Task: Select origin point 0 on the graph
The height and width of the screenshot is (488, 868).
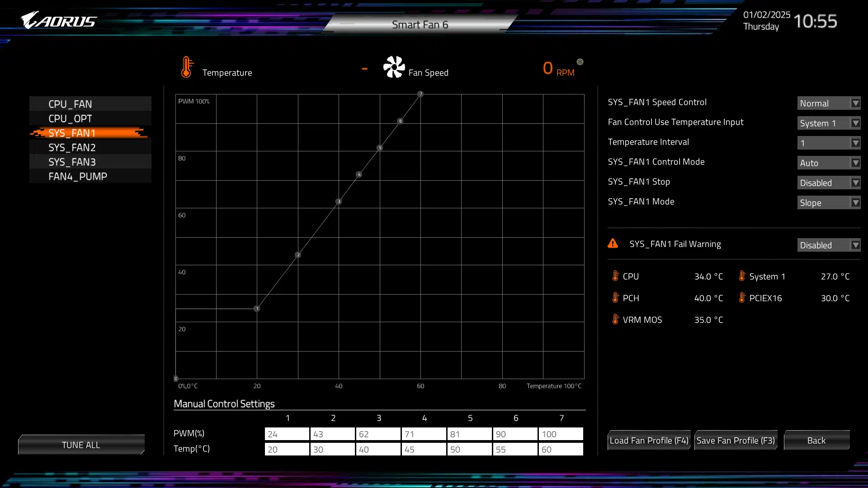Action: (x=176, y=379)
